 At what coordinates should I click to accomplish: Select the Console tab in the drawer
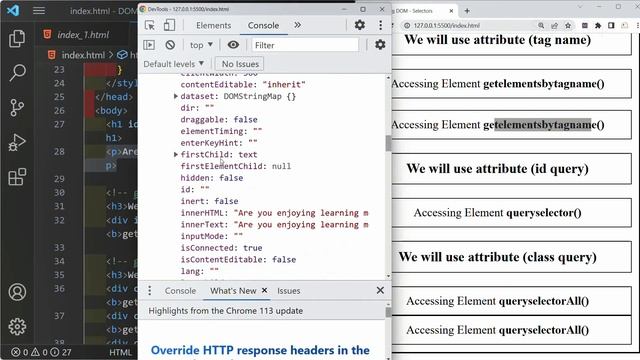pyautogui.click(x=180, y=291)
